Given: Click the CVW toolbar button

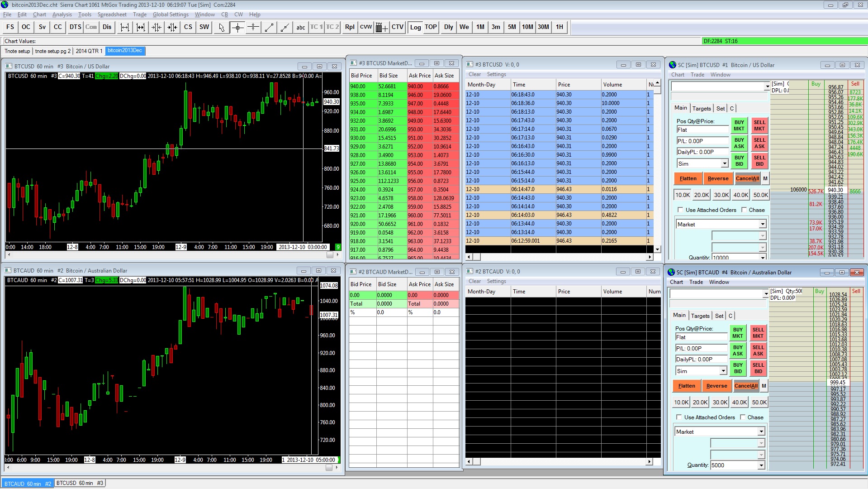Looking at the screenshot, I should [x=366, y=27].
